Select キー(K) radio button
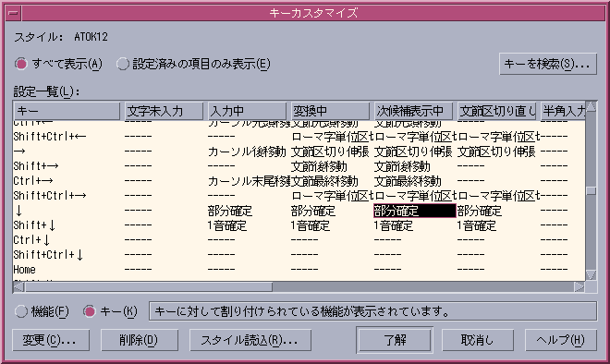This screenshot has width=610, height=364. [110, 311]
